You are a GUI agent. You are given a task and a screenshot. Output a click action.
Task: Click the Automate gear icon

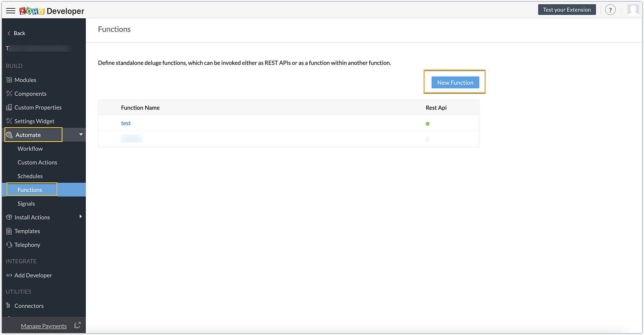[x=9, y=135]
